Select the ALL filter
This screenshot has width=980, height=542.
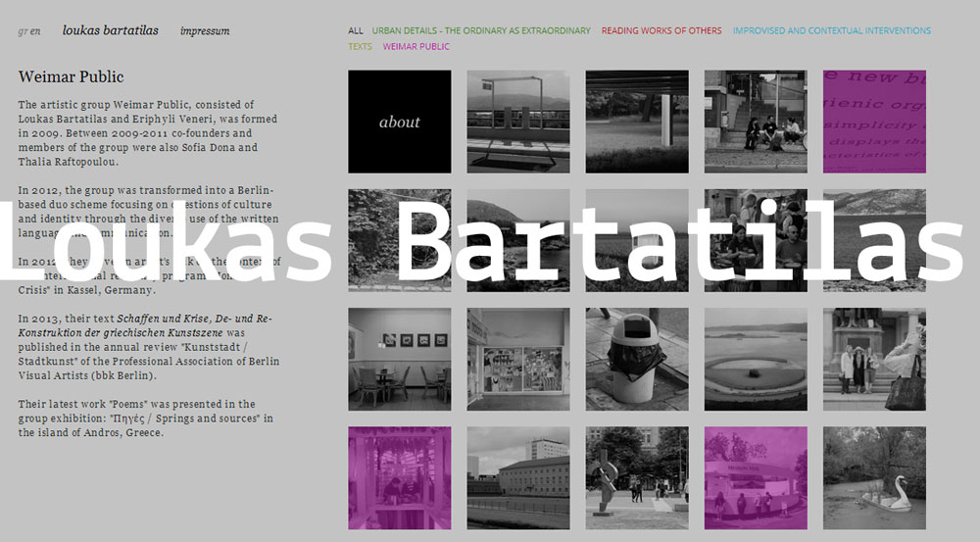point(356,30)
